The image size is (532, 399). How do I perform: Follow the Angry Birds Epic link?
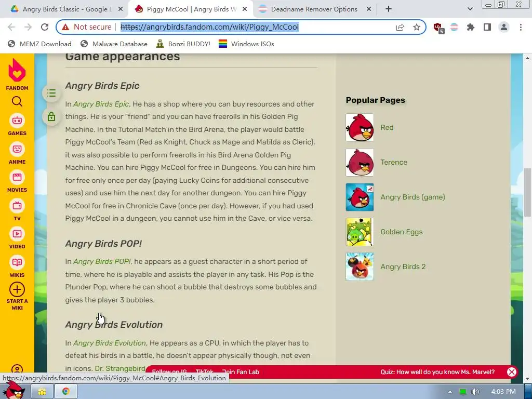pos(101,104)
